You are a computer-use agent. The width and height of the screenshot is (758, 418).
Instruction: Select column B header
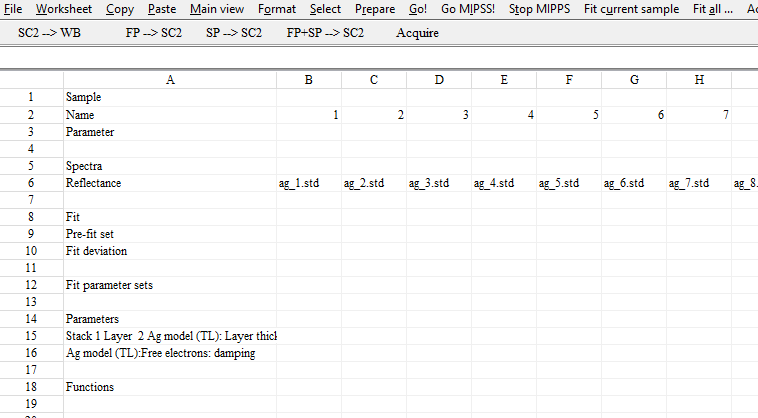[x=309, y=80]
